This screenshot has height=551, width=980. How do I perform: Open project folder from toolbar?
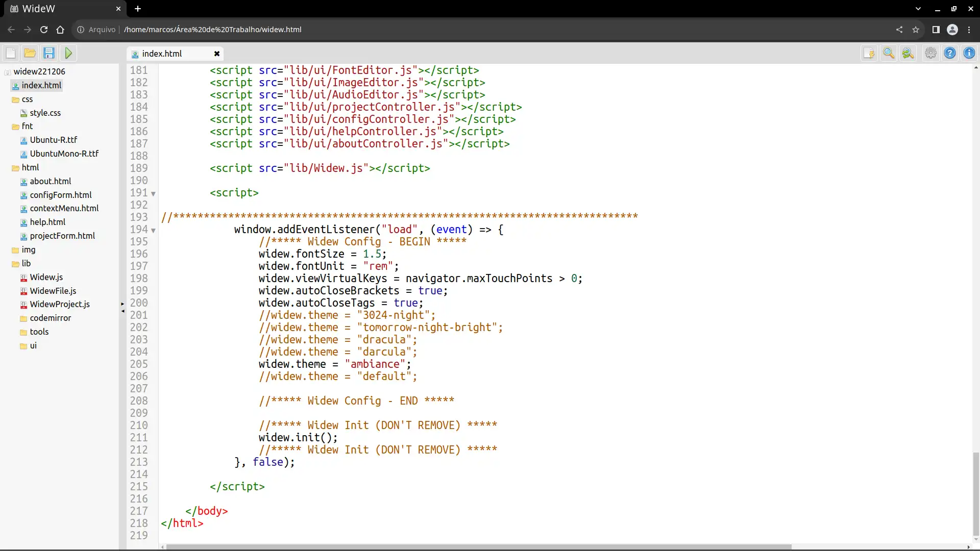coord(30,53)
